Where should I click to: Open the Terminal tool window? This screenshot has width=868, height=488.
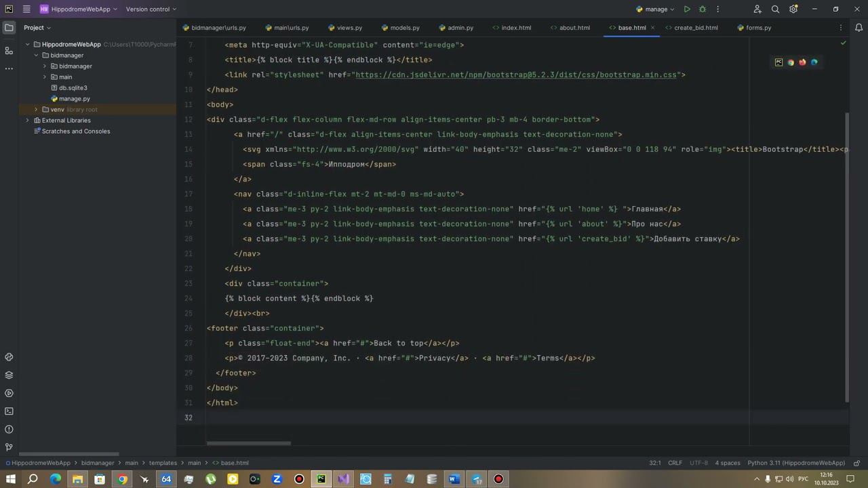[9, 411]
